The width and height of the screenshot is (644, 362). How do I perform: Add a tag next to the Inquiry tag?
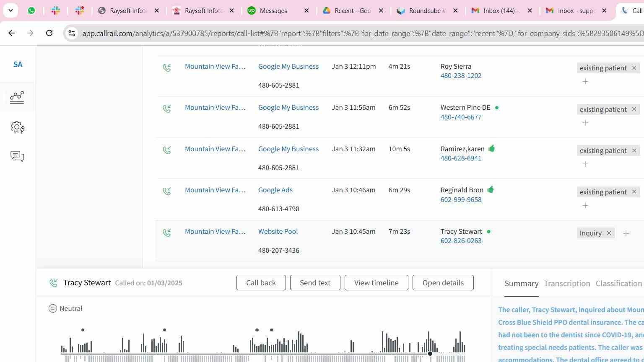(x=626, y=233)
